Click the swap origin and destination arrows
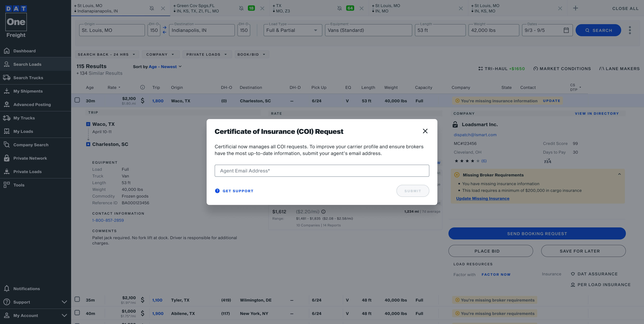644x324 pixels. [x=165, y=30]
